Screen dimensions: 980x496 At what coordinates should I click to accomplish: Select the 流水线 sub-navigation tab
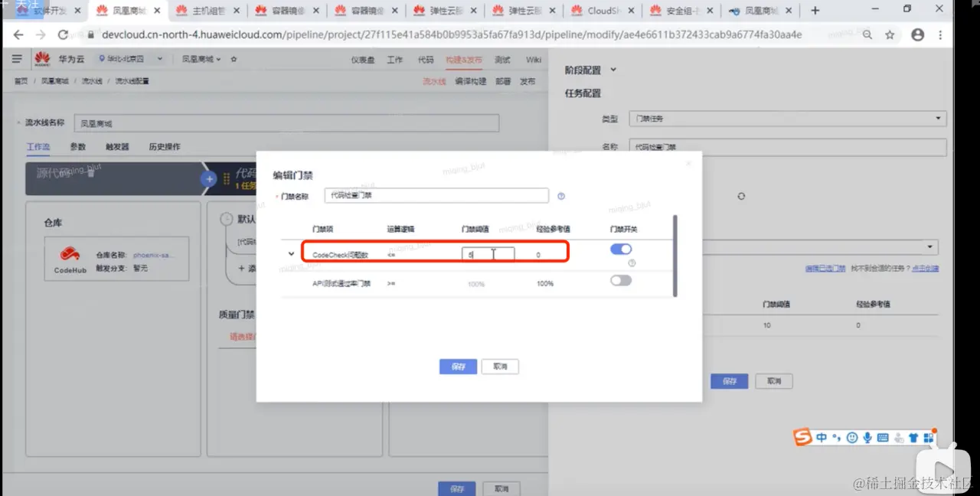click(434, 81)
